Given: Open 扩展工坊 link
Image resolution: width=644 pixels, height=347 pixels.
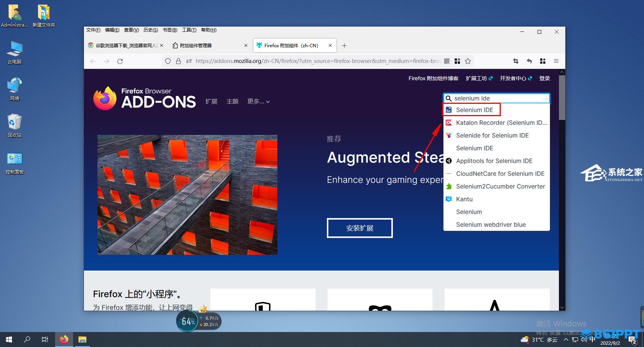Looking at the screenshot, I should tap(479, 78).
